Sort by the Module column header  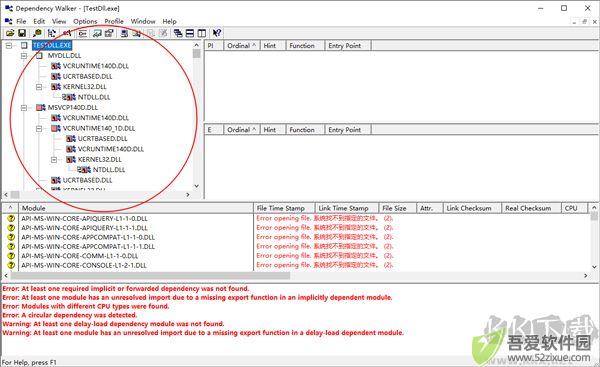136,208
